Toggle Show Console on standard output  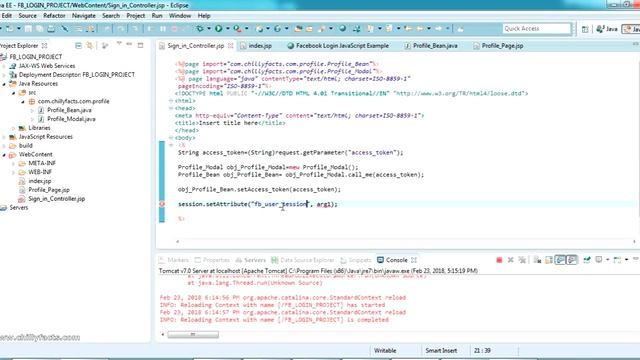(560, 260)
